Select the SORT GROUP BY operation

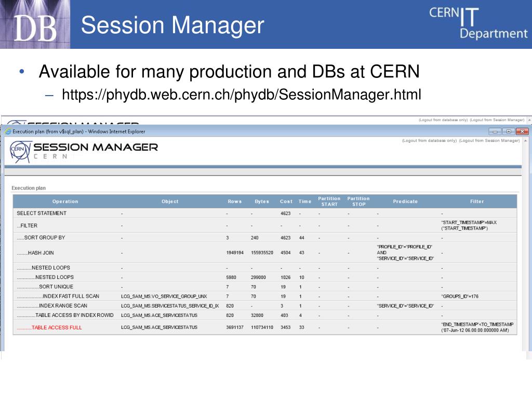click(41, 237)
